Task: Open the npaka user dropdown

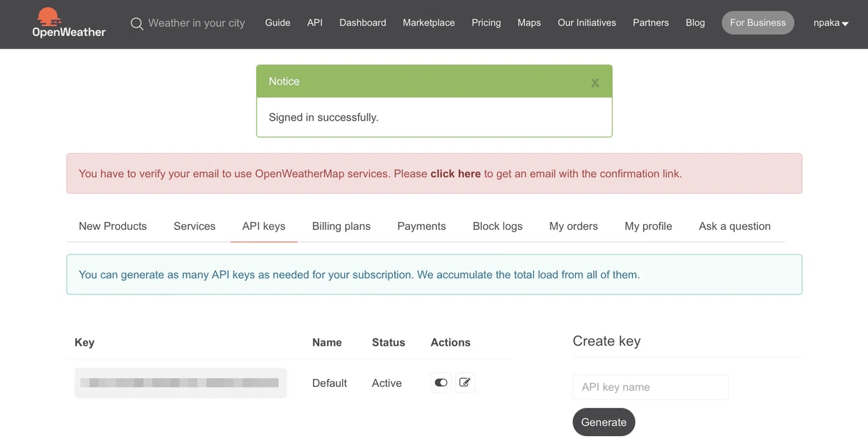Action: 830,23
